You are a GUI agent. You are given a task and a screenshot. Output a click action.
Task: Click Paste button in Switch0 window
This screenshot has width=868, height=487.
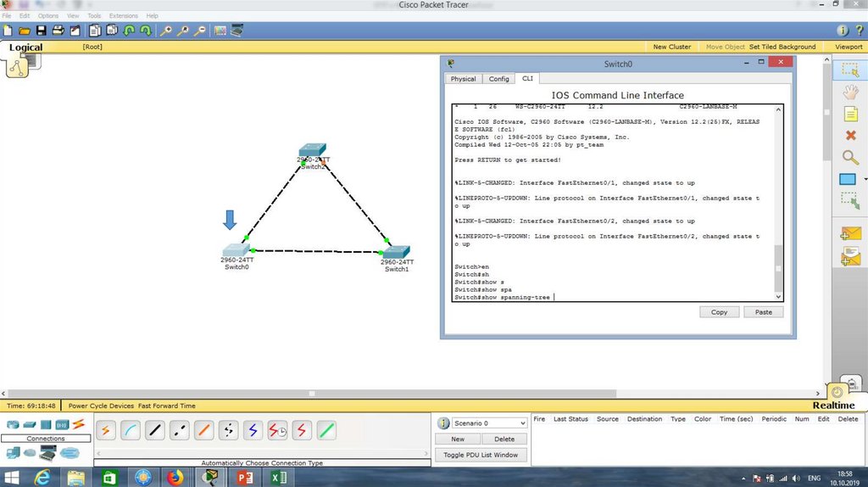(x=764, y=312)
